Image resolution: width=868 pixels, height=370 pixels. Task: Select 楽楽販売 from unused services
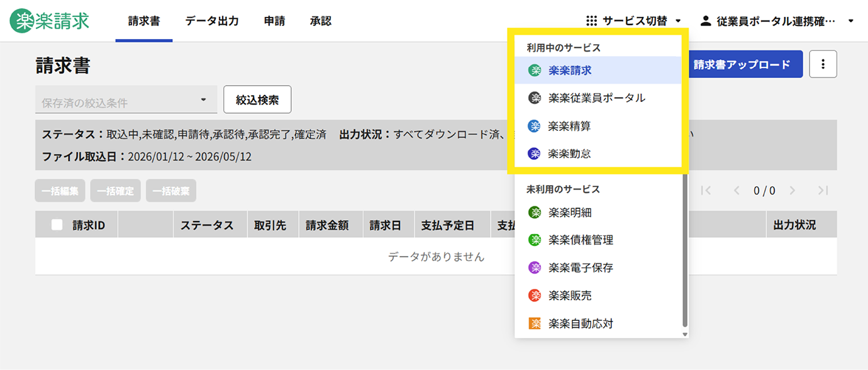pos(598,295)
